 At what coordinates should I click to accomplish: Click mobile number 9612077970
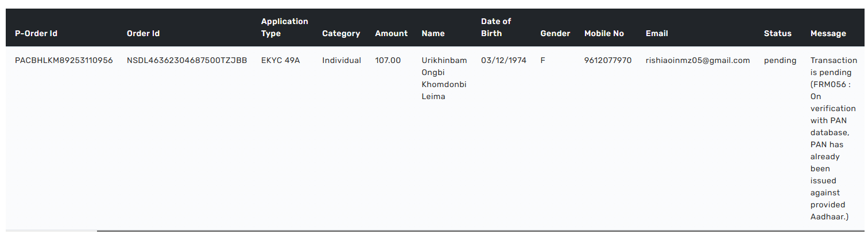pos(607,60)
